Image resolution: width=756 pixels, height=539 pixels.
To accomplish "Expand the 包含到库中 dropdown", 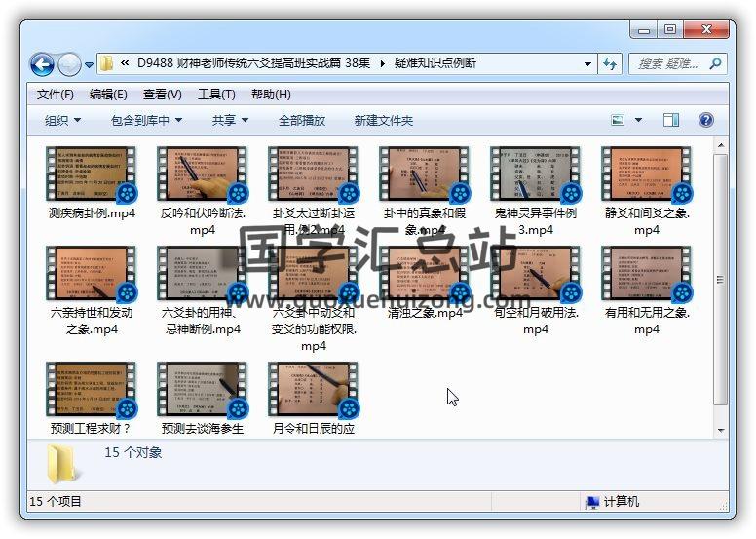I will 146,120.
